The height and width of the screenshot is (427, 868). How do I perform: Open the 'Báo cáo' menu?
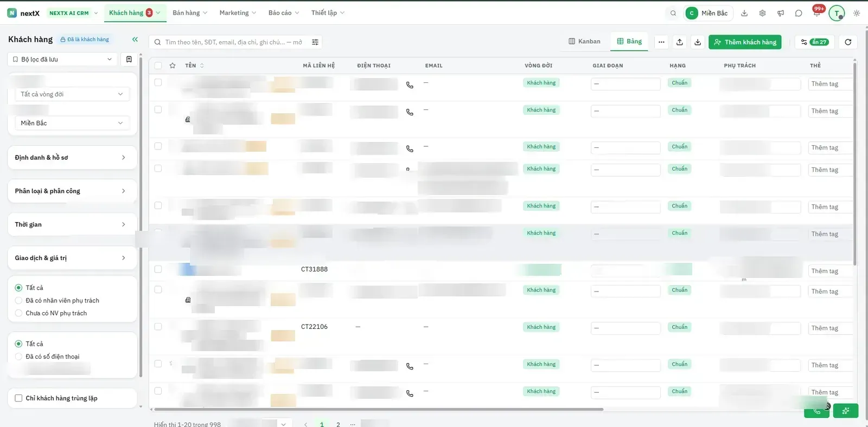click(x=284, y=13)
